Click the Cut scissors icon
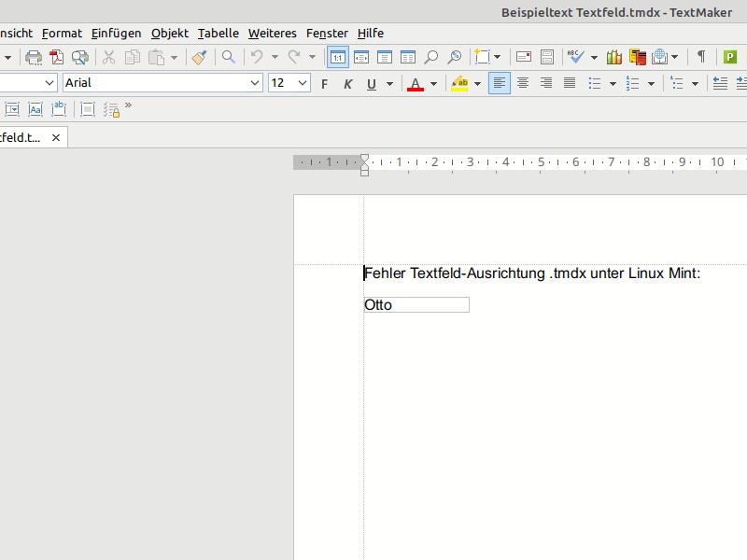The height and width of the screenshot is (560, 747). click(108, 58)
